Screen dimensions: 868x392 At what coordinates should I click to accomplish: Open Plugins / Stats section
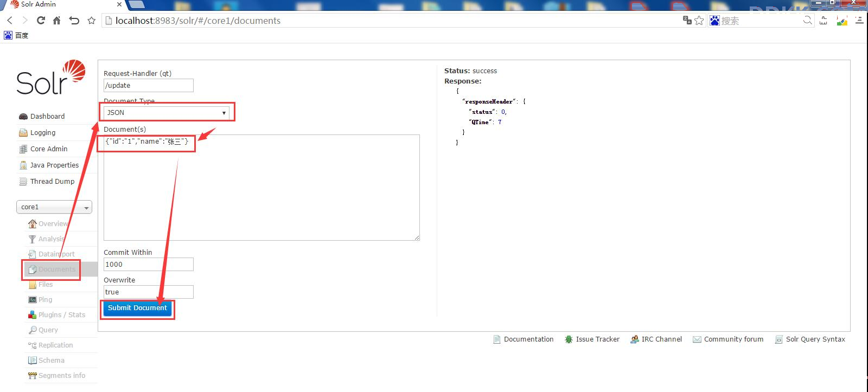pyautogui.click(x=62, y=314)
